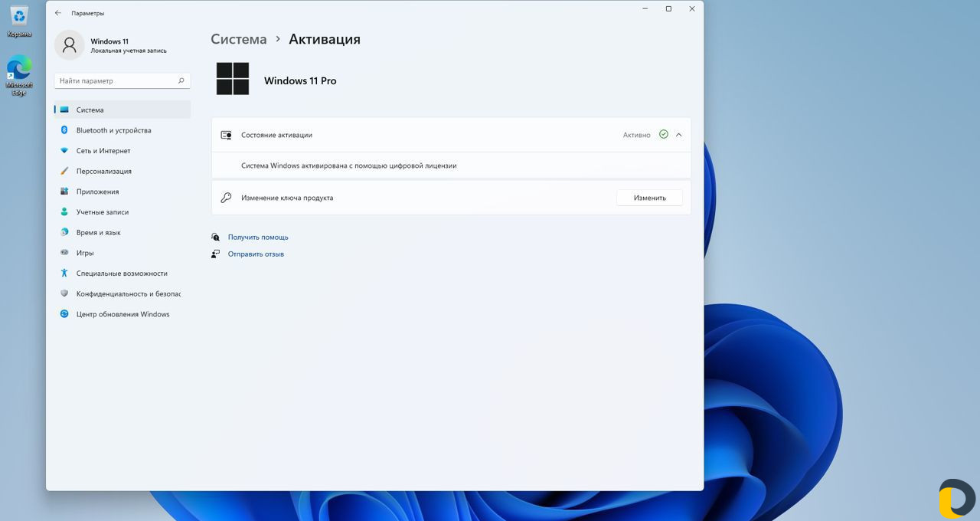This screenshot has height=521, width=980.
Task: Click the activation state certificate icon
Action: (x=226, y=135)
